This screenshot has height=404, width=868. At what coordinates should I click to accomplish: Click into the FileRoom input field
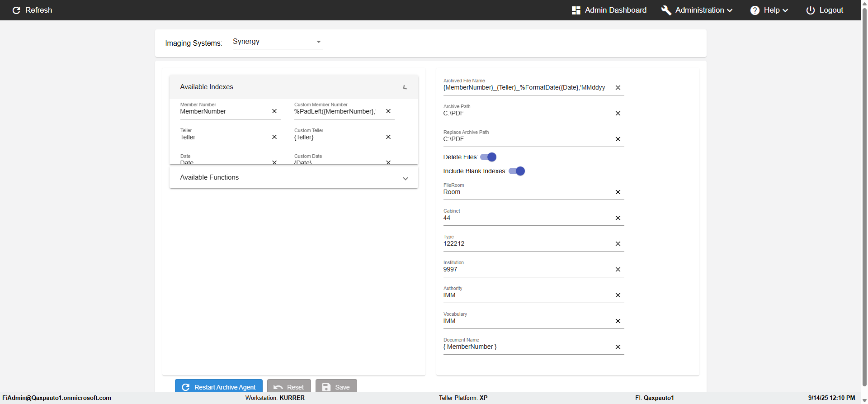tap(527, 192)
